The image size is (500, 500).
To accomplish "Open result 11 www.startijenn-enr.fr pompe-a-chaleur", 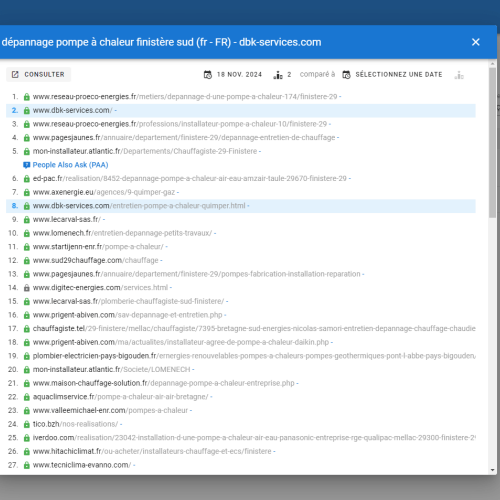I will tap(98, 247).
